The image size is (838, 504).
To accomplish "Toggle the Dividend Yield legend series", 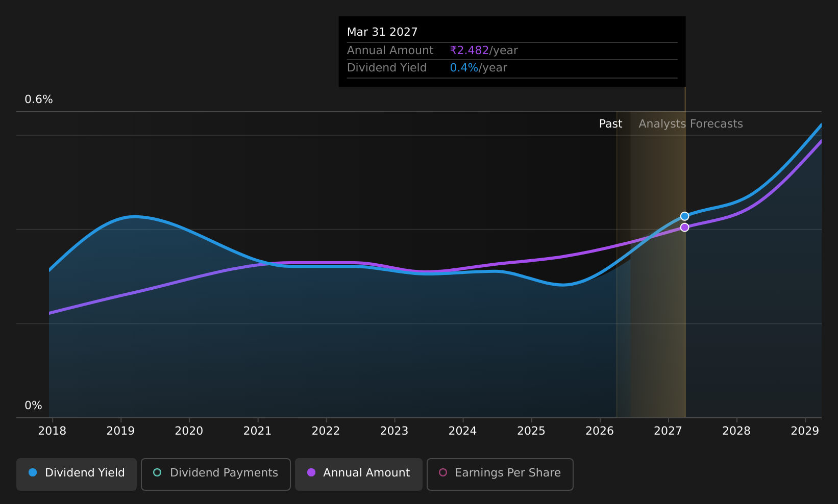I will (77, 474).
